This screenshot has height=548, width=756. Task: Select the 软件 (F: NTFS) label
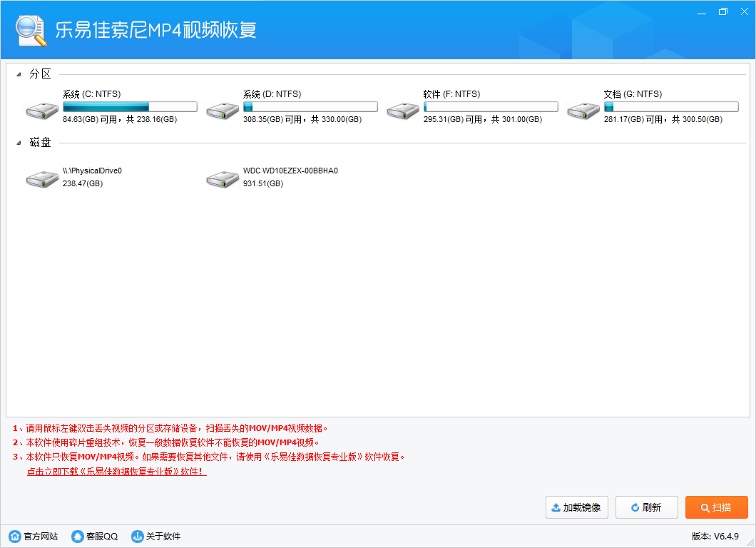pyautogui.click(x=451, y=94)
